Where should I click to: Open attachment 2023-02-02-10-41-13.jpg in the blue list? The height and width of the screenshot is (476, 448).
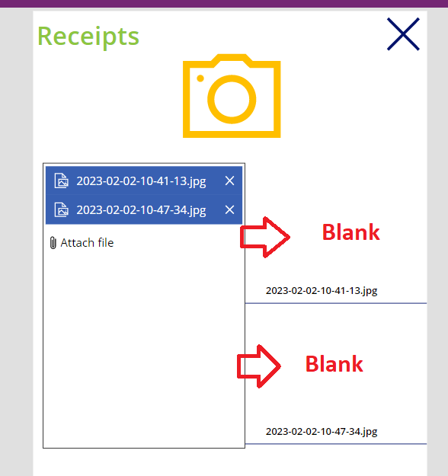point(141,181)
